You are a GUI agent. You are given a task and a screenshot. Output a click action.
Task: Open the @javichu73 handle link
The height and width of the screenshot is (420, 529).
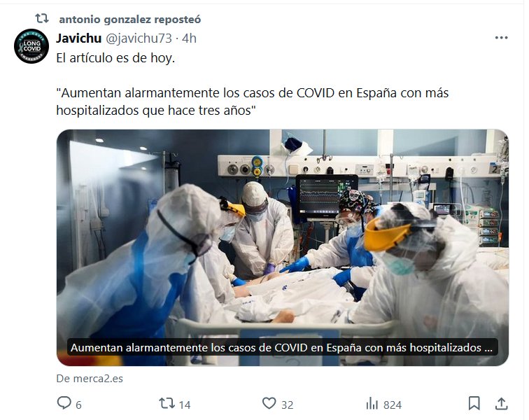[139, 38]
